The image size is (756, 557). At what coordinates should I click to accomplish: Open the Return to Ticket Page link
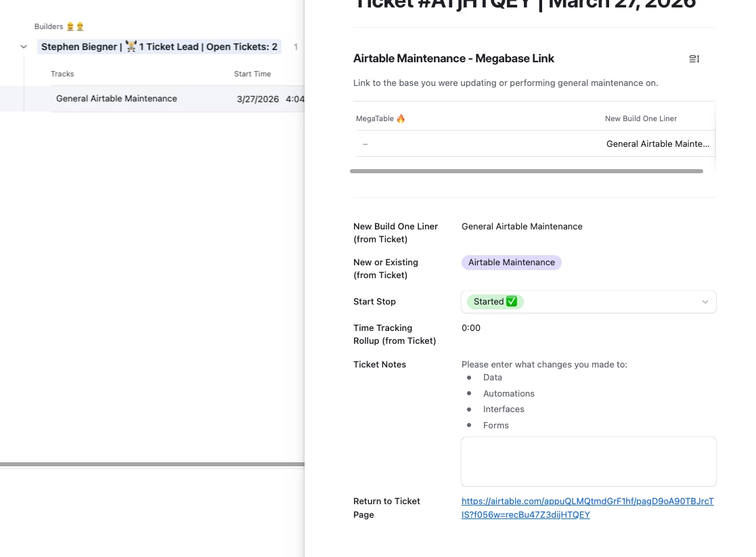[587, 508]
